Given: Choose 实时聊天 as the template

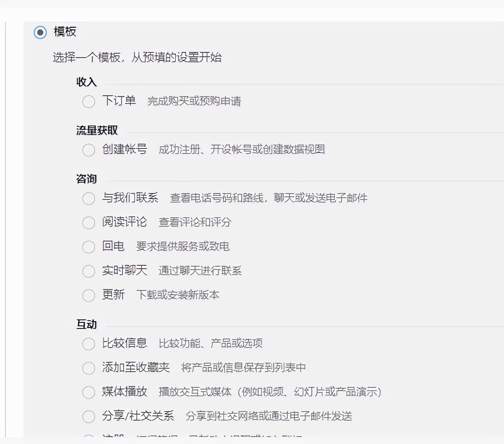Looking at the screenshot, I should (89, 271).
